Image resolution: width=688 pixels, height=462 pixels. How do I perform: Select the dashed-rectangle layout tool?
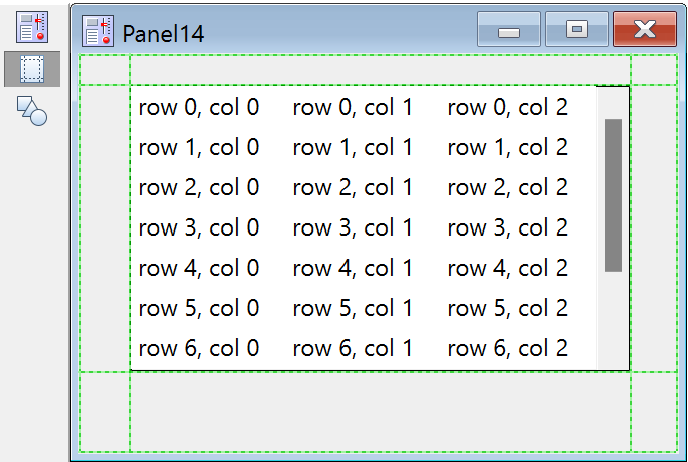32,69
